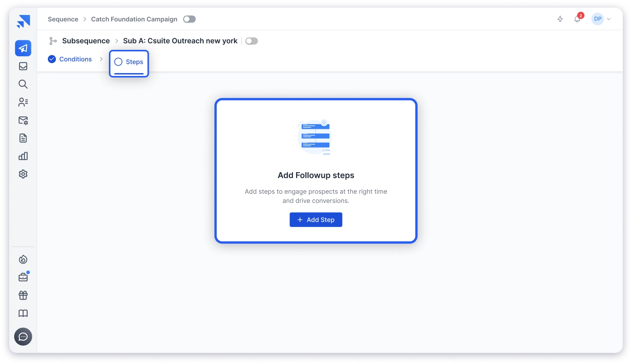632x364 pixels.
Task: Open the briefcase icon with blue dot
Action: pos(23,277)
